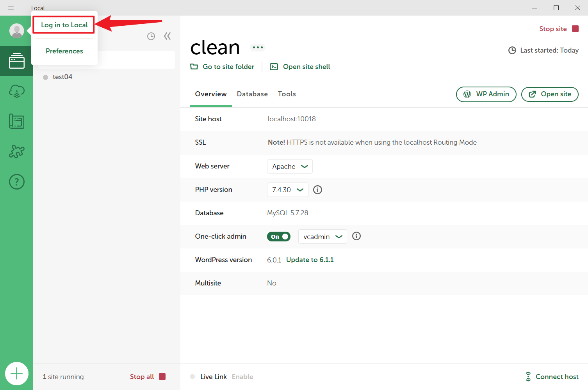
Task: Expand the Web server Apache dropdown
Action: pos(290,167)
